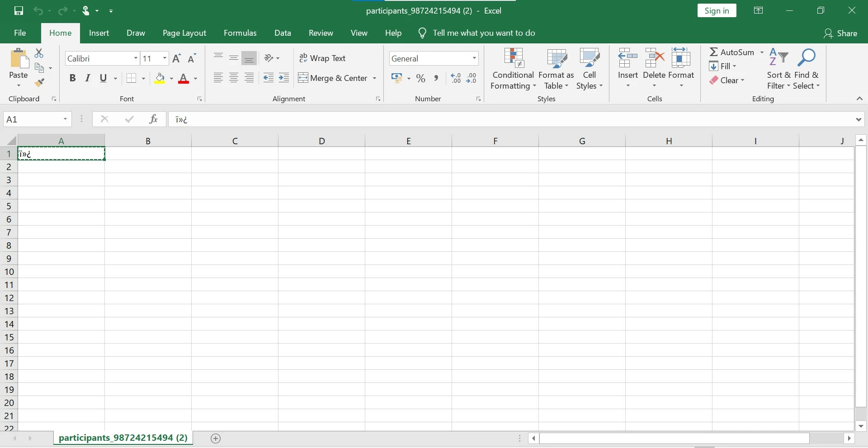Viewport: 868px width, 448px height.
Task: Toggle bold formatting
Action: [72, 78]
